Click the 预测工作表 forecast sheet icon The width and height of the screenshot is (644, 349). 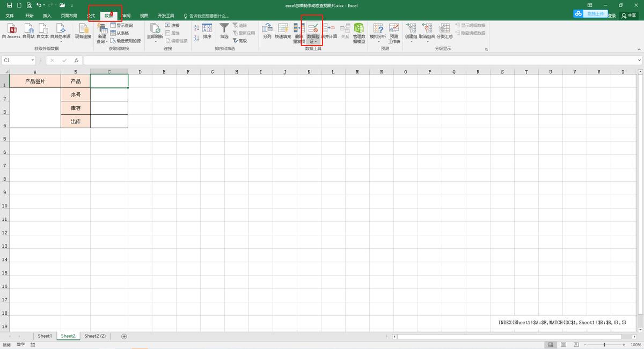tap(394, 32)
